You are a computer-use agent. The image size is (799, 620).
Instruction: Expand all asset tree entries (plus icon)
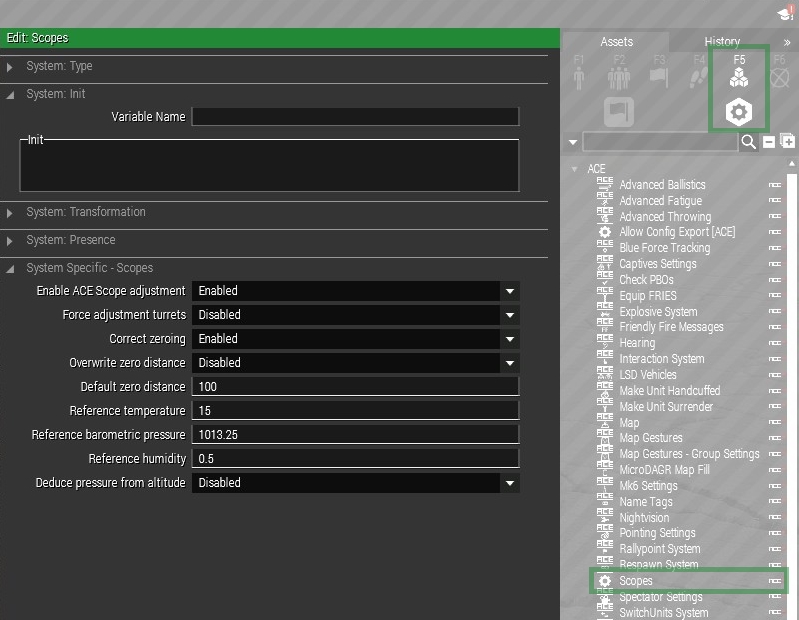pyautogui.click(x=787, y=141)
